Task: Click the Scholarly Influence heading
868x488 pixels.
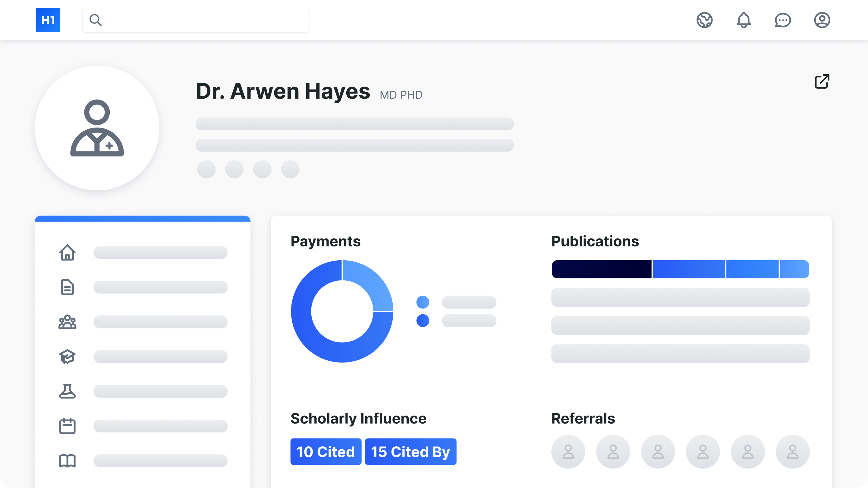Action: 359,418
